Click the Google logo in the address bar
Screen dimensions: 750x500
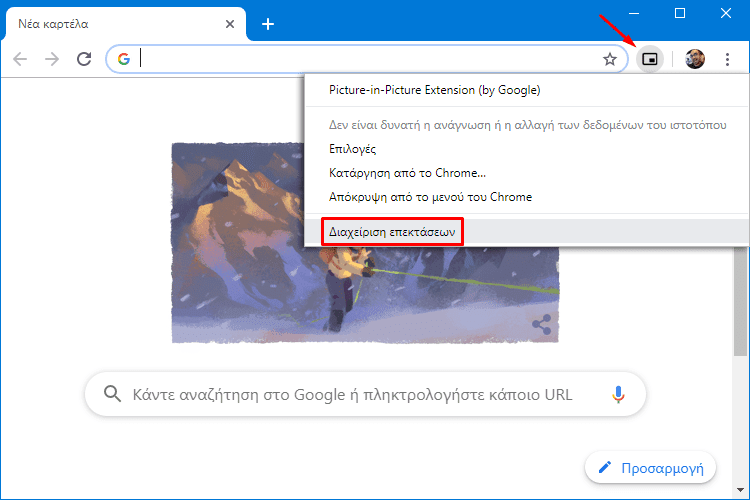click(x=123, y=59)
